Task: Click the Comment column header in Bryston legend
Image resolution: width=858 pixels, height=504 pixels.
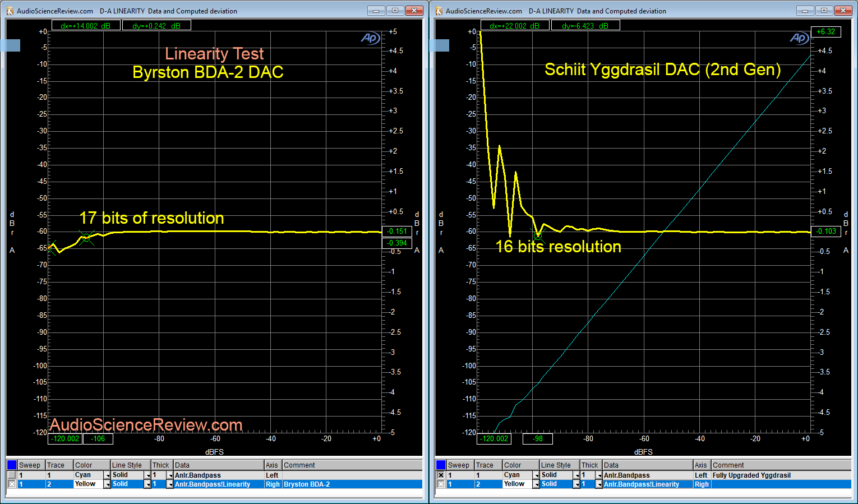Action: click(x=352, y=465)
